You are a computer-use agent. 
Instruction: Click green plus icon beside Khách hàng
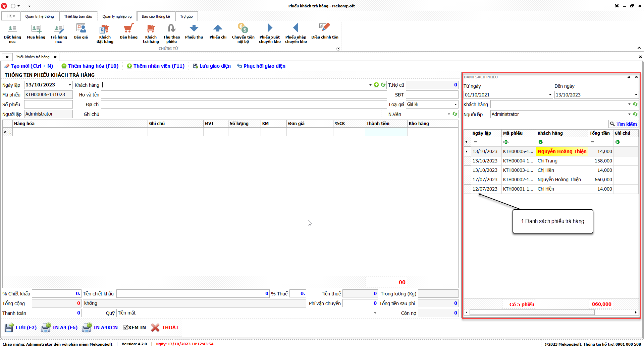point(376,85)
